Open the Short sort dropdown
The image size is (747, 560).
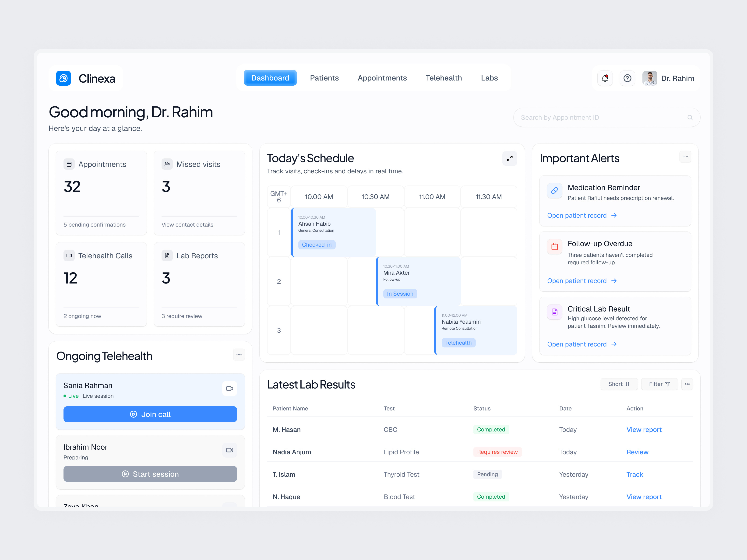(x=619, y=384)
